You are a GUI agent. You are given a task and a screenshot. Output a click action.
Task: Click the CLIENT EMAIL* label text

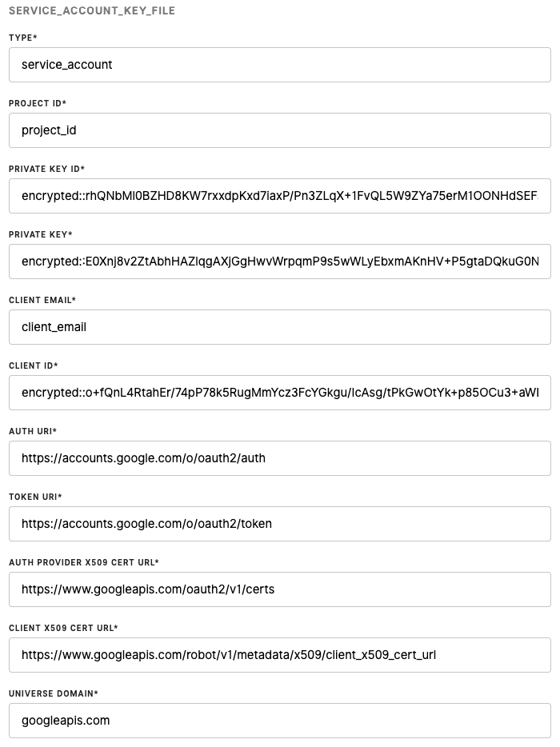point(42,301)
